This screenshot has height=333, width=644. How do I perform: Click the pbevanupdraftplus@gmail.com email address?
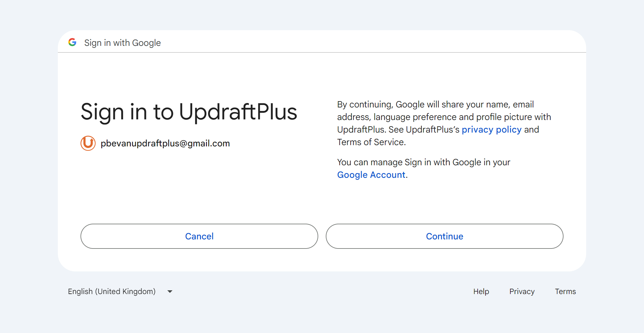coord(165,143)
